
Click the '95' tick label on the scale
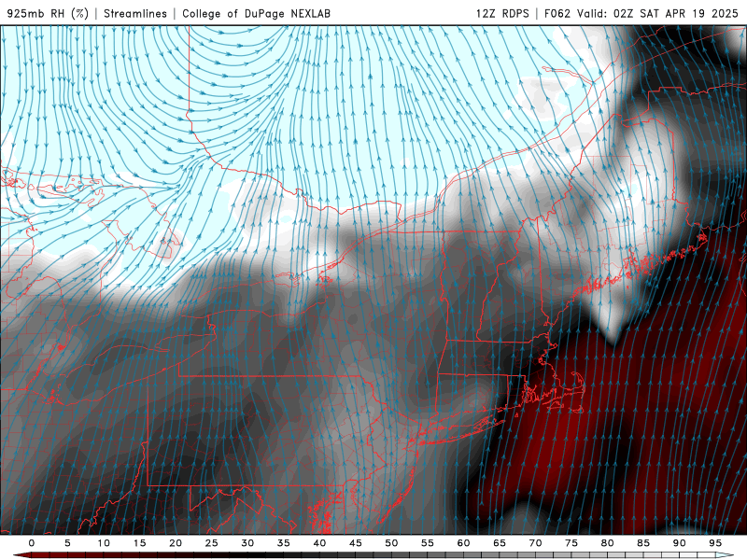tap(715, 543)
